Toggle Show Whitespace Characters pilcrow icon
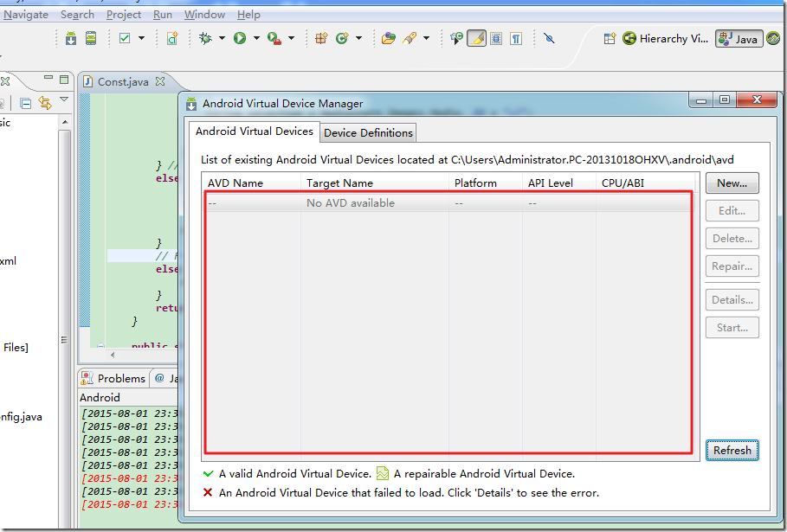Image resolution: width=787 pixels, height=532 pixels. click(x=516, y=38)
